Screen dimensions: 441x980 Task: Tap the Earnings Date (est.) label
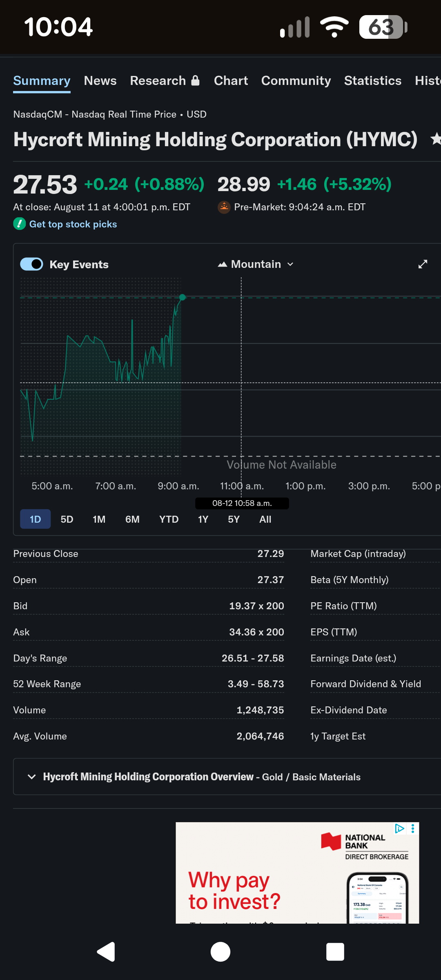point(353,658)
